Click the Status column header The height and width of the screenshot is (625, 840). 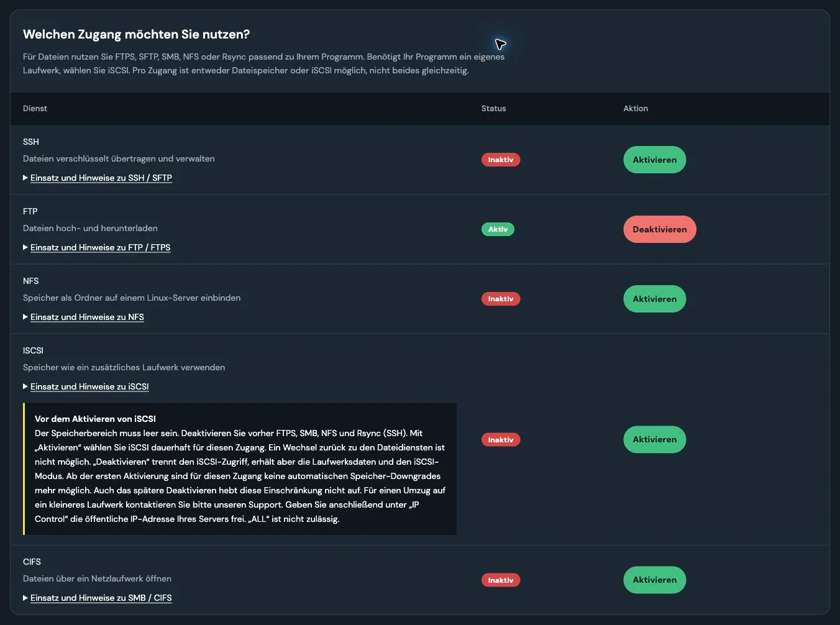[493, 108]
